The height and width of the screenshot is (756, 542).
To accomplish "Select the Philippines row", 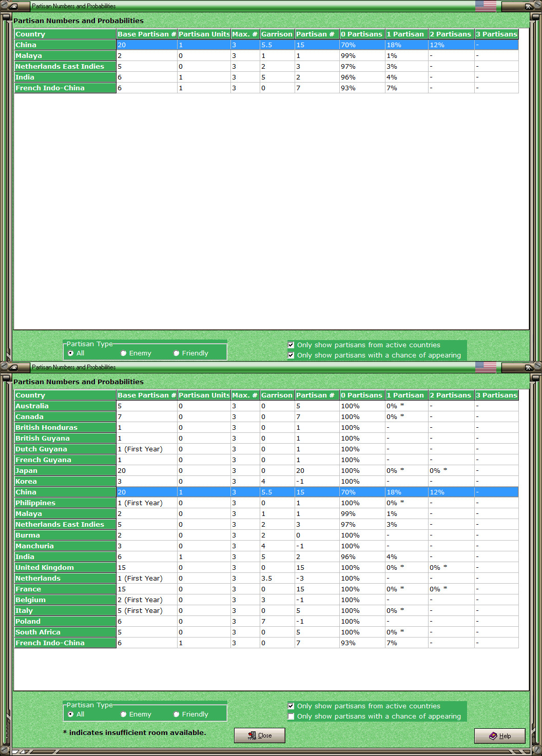I will tap(266, 503).
